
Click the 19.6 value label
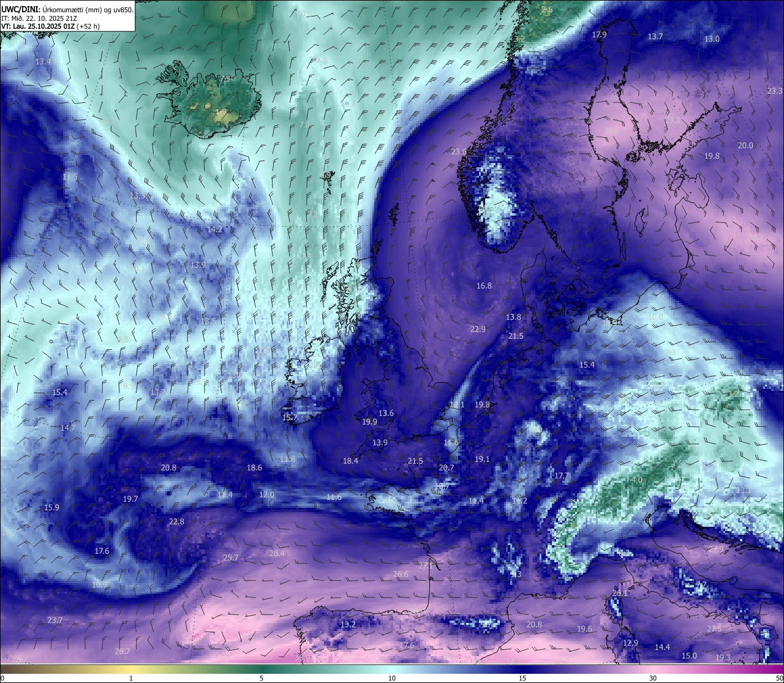(584, 628)
